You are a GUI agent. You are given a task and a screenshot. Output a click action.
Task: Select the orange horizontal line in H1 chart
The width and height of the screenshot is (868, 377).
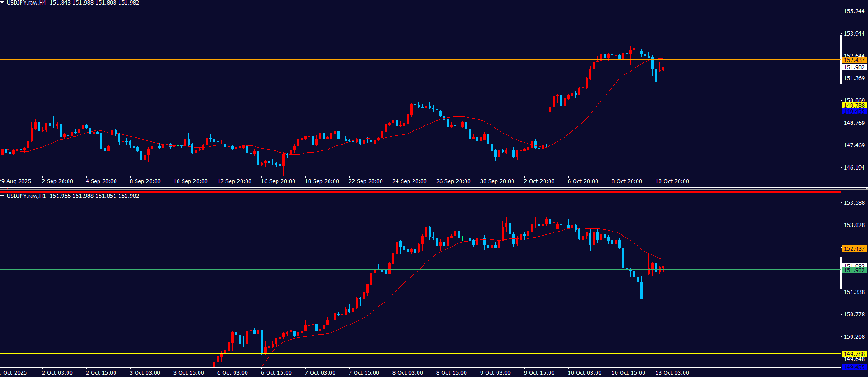click(274, 248)
